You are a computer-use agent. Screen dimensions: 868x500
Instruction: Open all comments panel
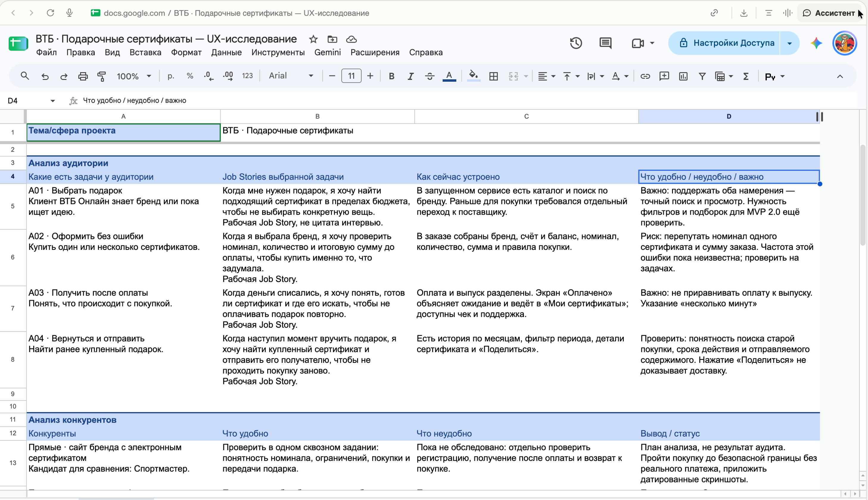point(606,43)
